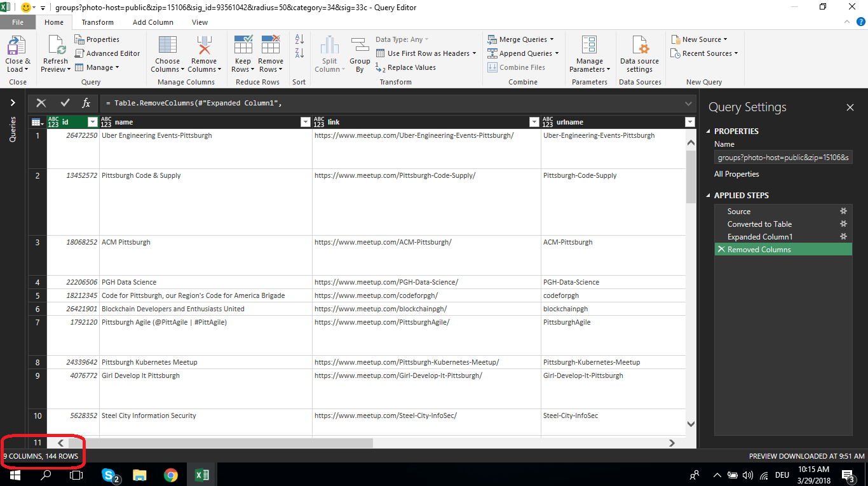868x486 pixels.
Task: Open settings gear for Source step
Action: (843, 211)
